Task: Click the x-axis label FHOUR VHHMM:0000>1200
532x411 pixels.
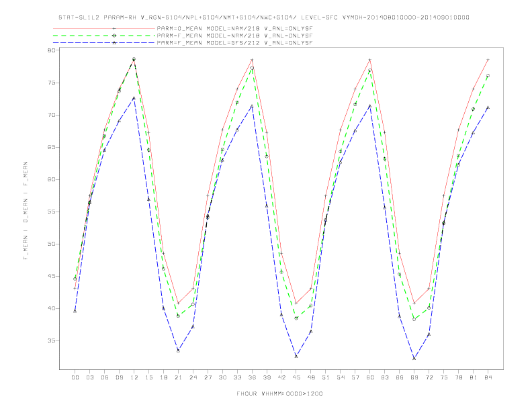Action: pyautogui.click(x=279, y=394)
